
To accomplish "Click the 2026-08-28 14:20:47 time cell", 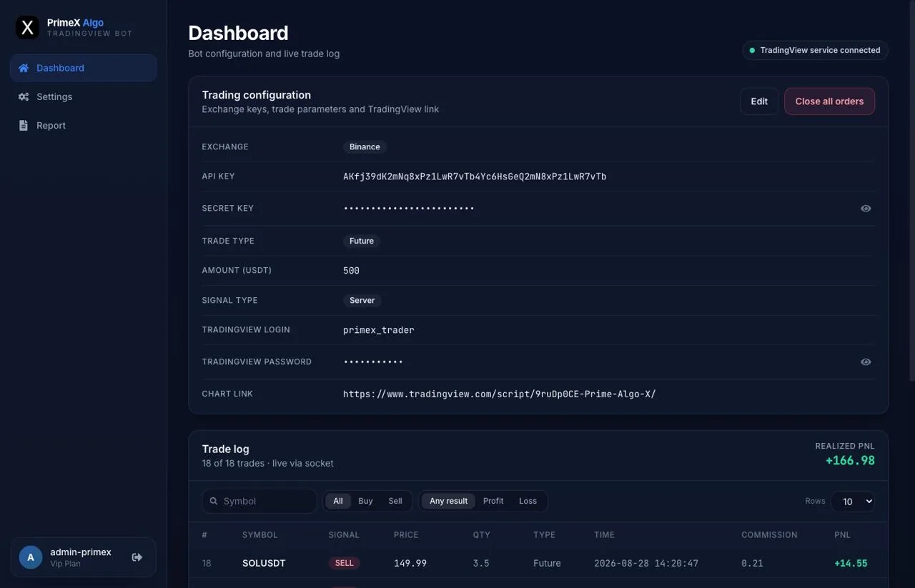I will pos(646,563).
